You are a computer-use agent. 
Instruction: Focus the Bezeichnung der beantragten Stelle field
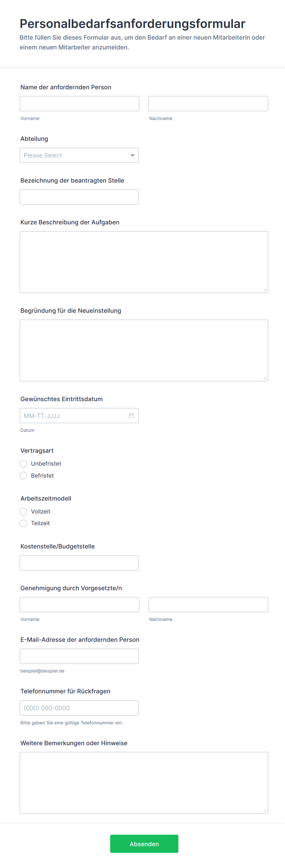[79, 197]
